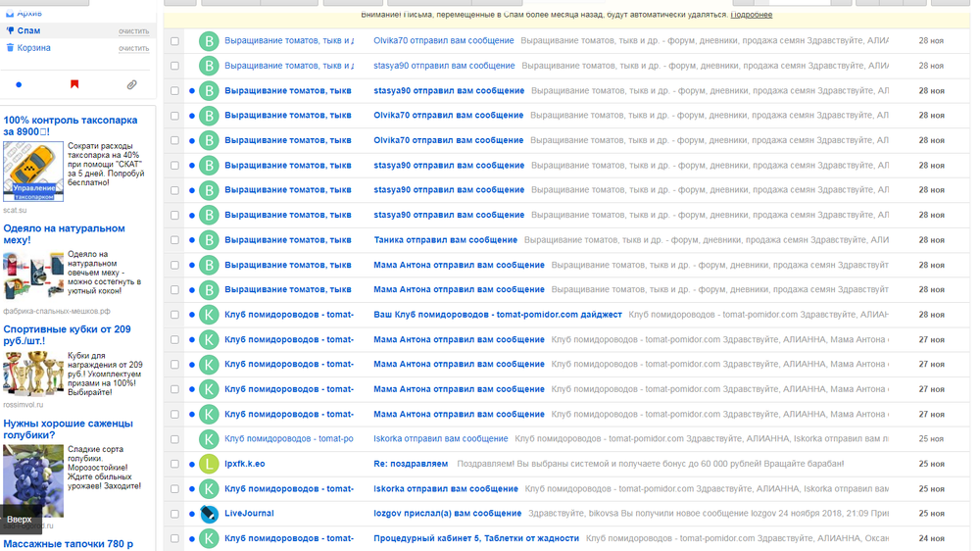Filter flagged mail with the red bookmark icon
The height and width of the screenshot is (551, 980).
(x=74, y=85)
